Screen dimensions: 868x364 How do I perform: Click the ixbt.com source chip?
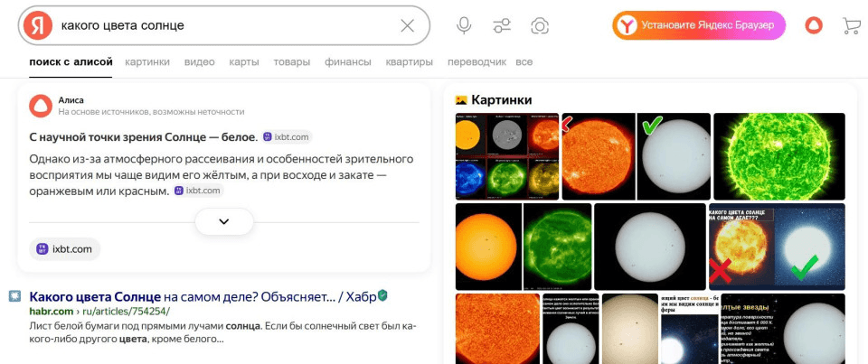[64, 249]
